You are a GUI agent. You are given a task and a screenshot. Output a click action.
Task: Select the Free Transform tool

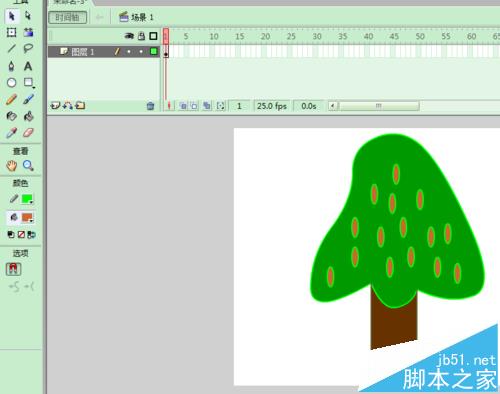point(12,32)
